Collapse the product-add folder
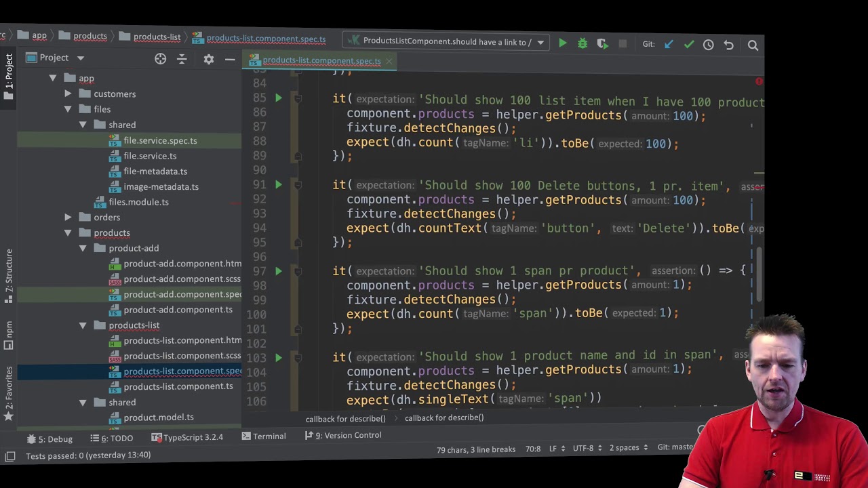The width and height of the screenshot is (868, 488). coord(83,248)
